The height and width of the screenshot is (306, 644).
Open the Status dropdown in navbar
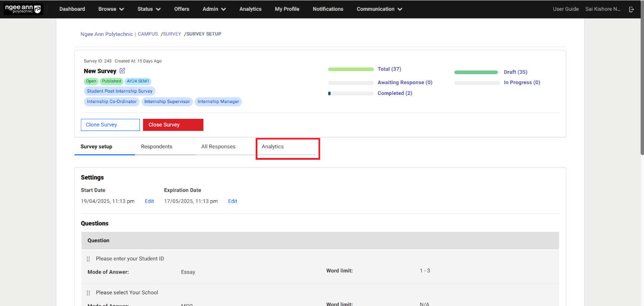149,9
